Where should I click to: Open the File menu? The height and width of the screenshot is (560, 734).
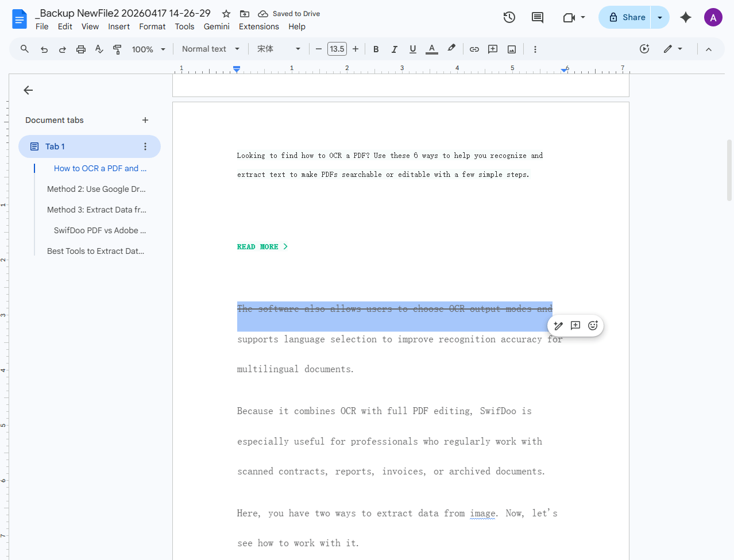tap(42, 26)
